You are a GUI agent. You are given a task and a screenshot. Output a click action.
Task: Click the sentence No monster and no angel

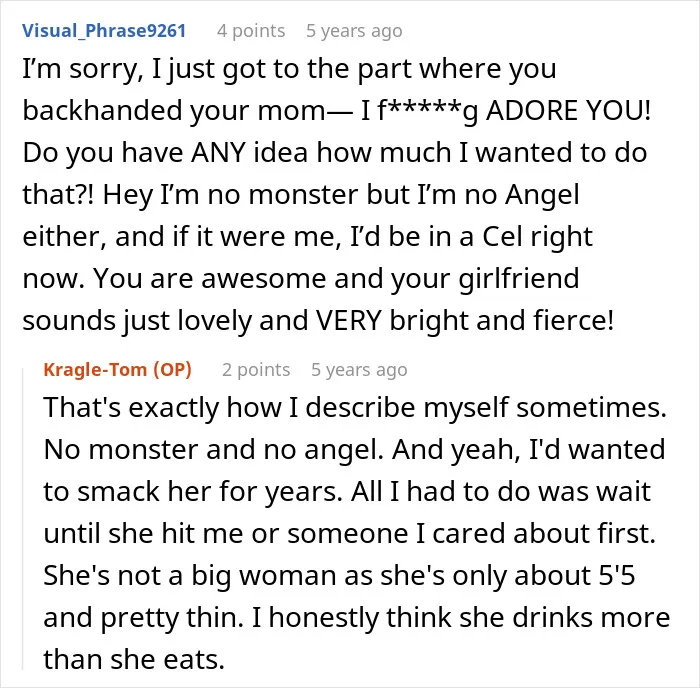point(214,450)
